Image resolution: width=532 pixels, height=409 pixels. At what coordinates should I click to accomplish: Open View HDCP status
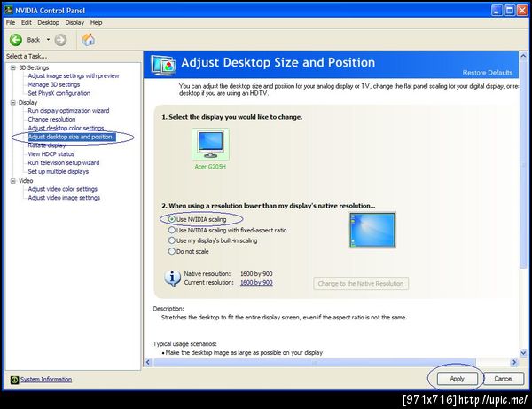point(51,154)
